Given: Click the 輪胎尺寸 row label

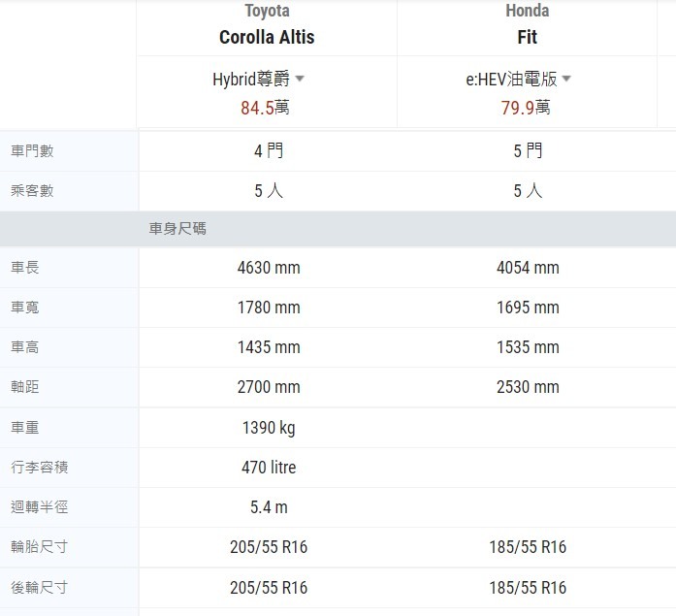Looking at the screenshot, I should point(40,547).
